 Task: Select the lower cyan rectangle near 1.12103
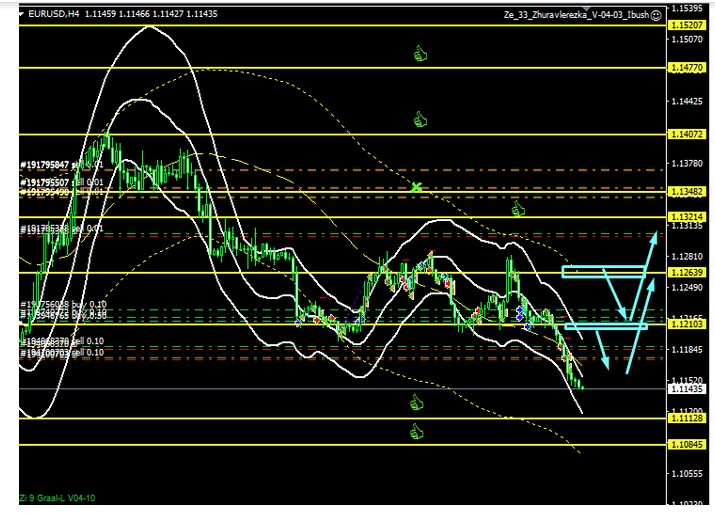(606, 325)
